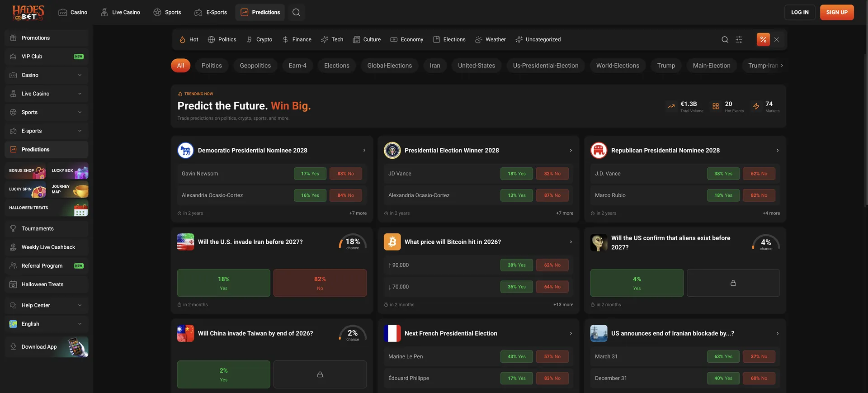
Task: Click the alien market thumbnail
Action: coord(599,242)
